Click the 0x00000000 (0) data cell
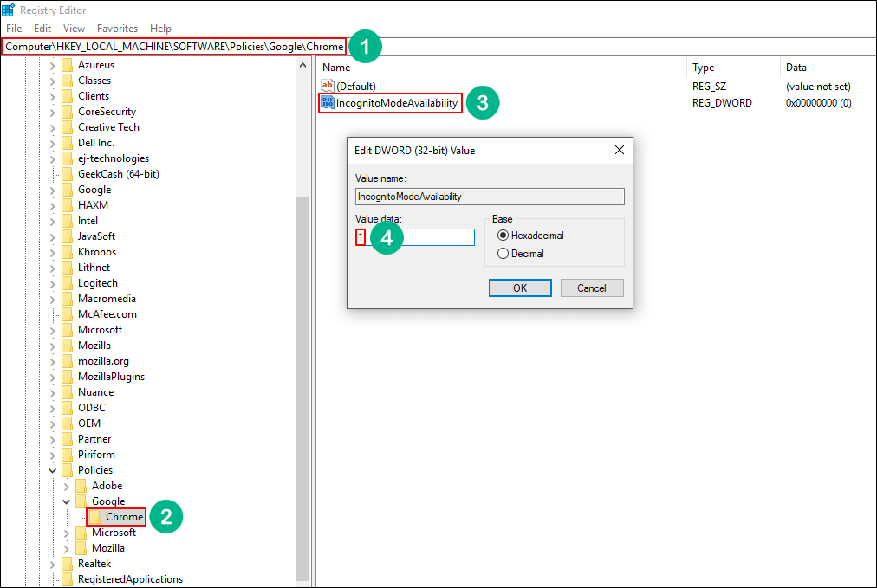This screenshot has height=588, width=877. click(x=818, y=103)
